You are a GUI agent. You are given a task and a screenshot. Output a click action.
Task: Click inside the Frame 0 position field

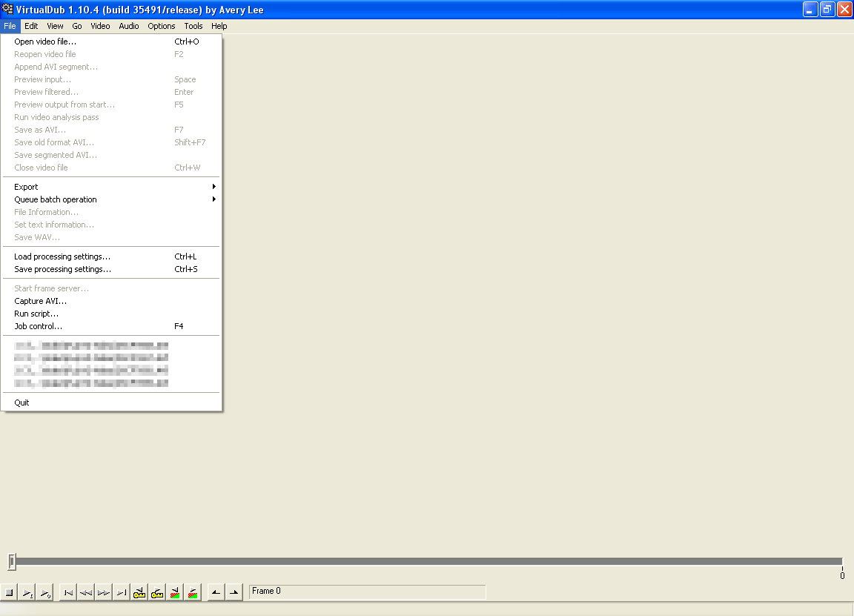(x=367, y=592)
